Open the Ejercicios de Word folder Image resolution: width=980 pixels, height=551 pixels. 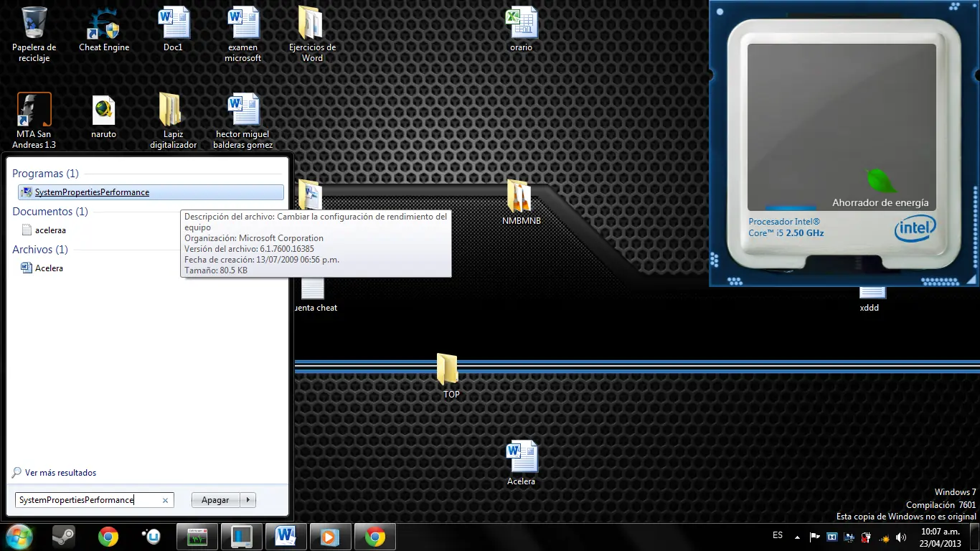coord(312,34)
